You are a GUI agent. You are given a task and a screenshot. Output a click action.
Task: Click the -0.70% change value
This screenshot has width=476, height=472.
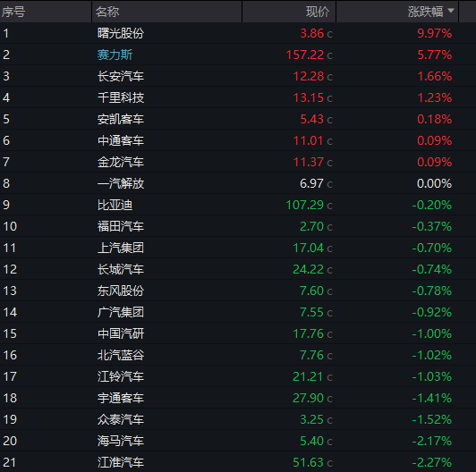[432, 248]
